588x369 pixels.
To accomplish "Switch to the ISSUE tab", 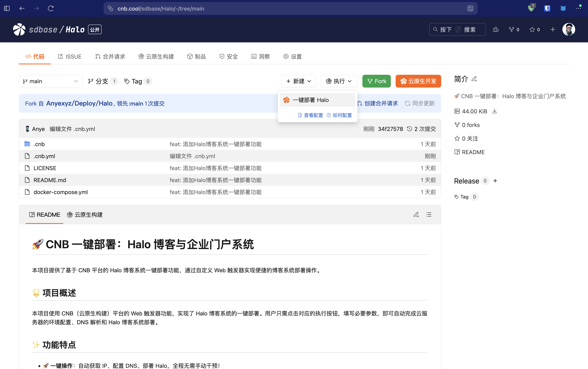I will 70,57.
